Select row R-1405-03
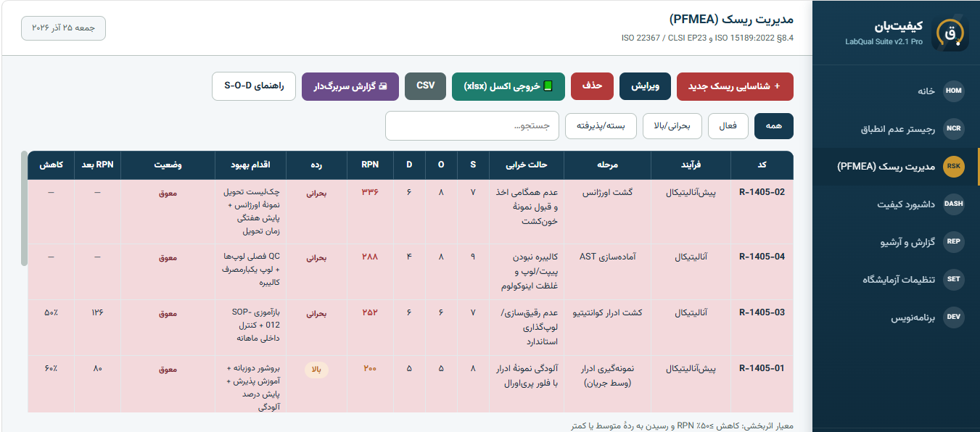Viewport: 980px width, 432px height. coord(411,328)
